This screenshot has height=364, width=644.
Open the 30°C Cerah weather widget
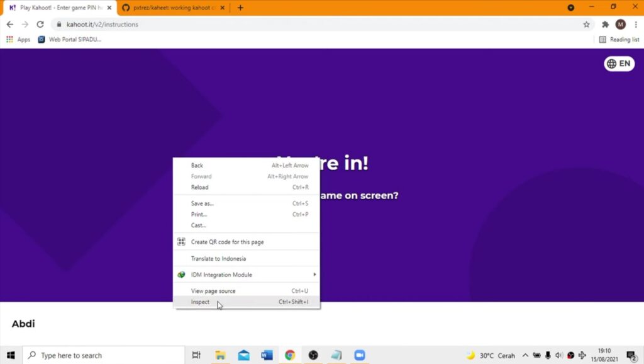point(491,355)
